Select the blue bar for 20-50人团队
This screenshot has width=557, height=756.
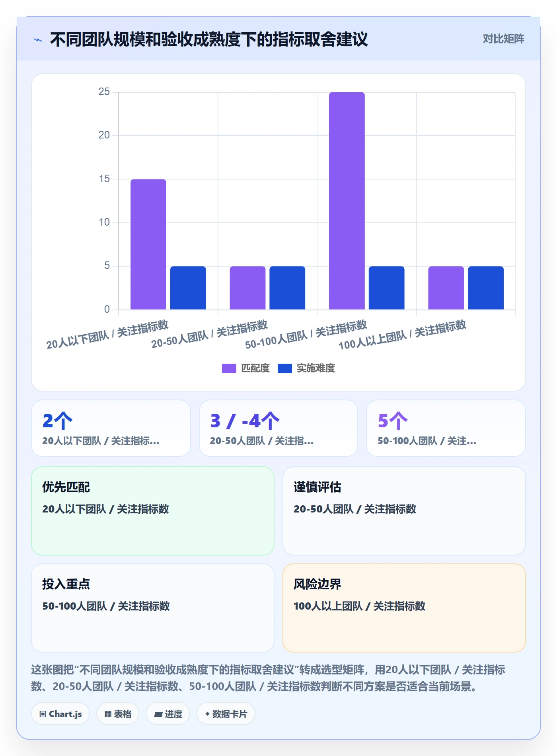pyautogui.click(x=287, y=288)
